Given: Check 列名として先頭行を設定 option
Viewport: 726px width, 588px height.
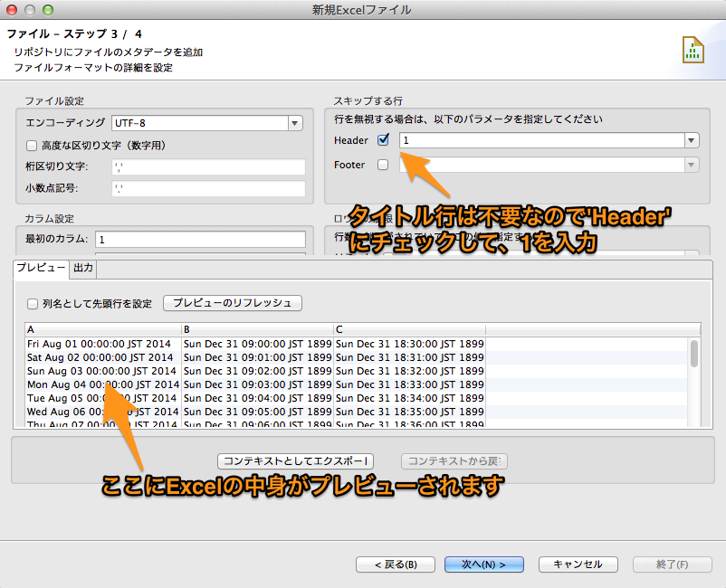Looking at the screenshot, I should (33, 304).
